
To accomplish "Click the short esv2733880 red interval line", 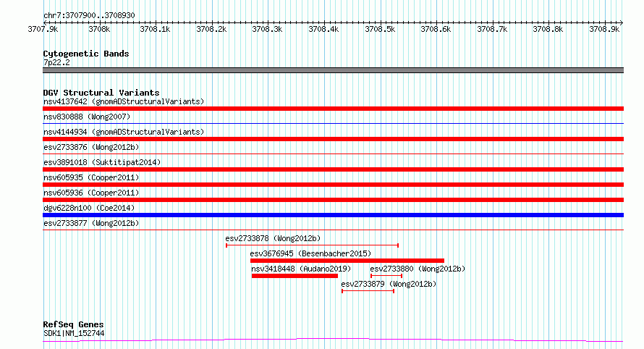I will 386,276.
